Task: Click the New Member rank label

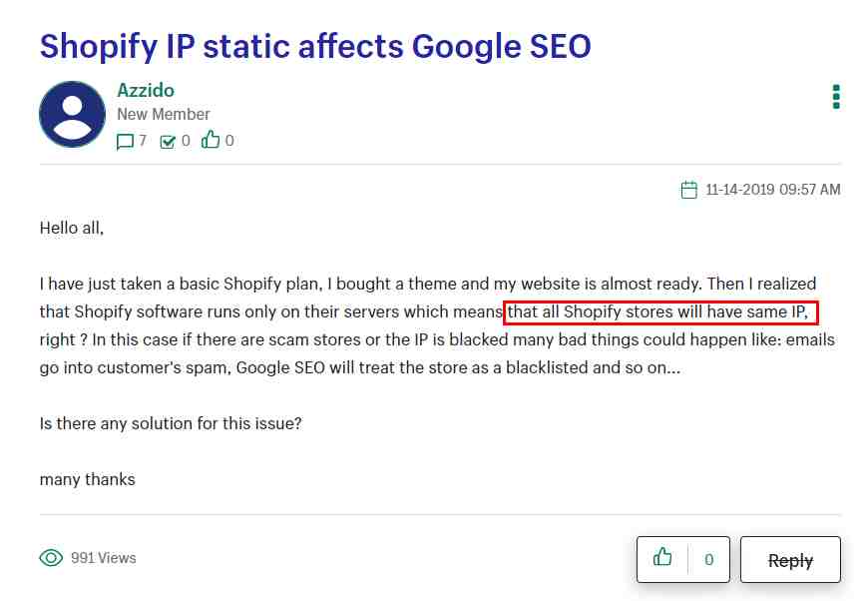Action: (164, 114)
